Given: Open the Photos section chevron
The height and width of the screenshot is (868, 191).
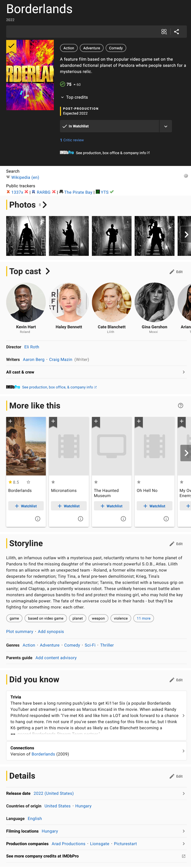Looking at the screenshot, I should point(45,205).
